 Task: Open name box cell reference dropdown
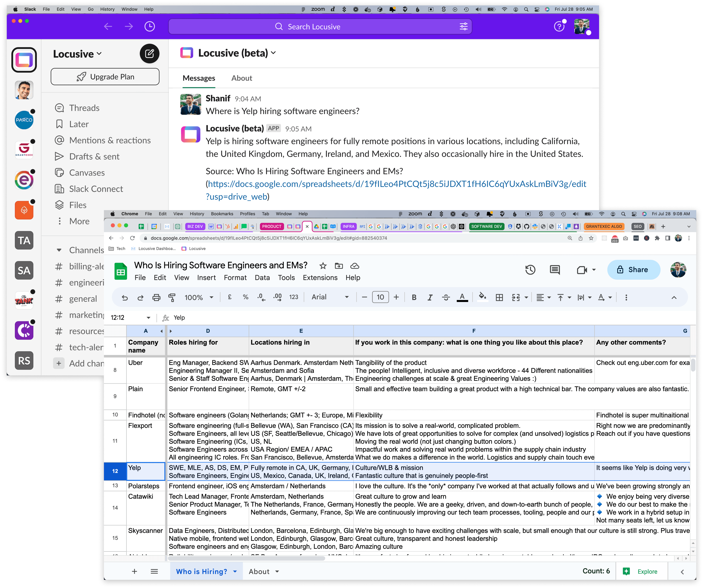[x=148, y=317]
